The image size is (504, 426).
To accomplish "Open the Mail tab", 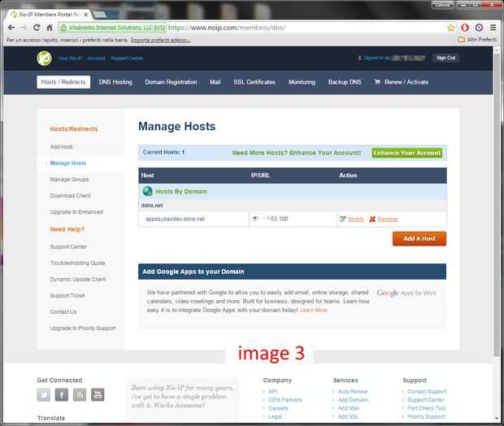I will [215, 82].
